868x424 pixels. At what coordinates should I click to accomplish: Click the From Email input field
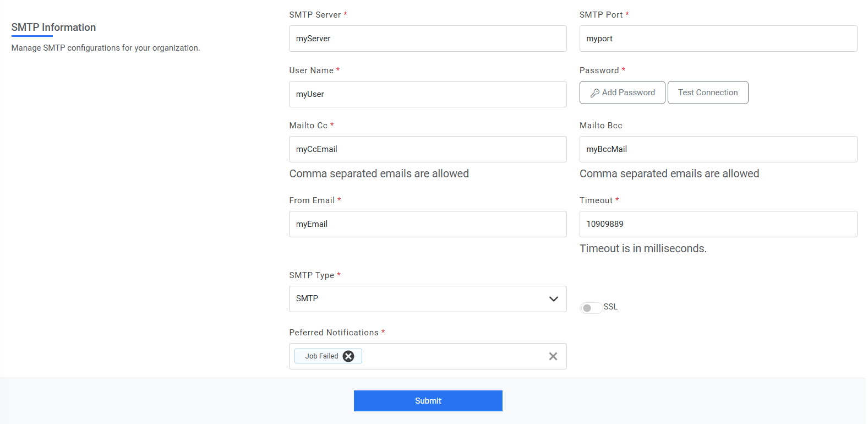pyautogui.click(x=427, y=224)
